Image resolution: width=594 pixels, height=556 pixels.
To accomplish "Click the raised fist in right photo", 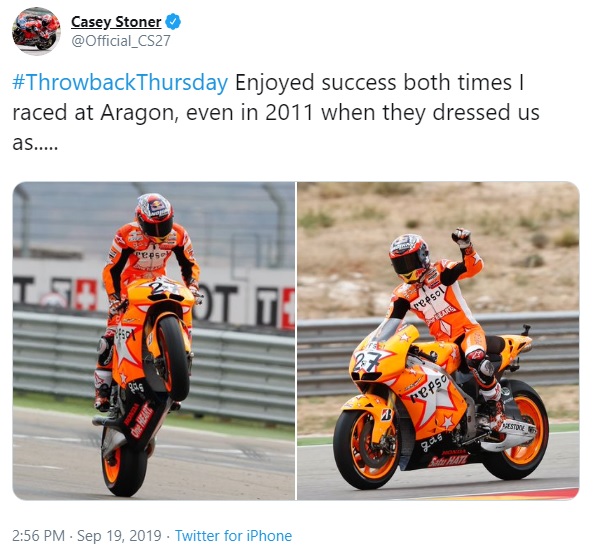I will pyautogui.click(x=461, y=237).
